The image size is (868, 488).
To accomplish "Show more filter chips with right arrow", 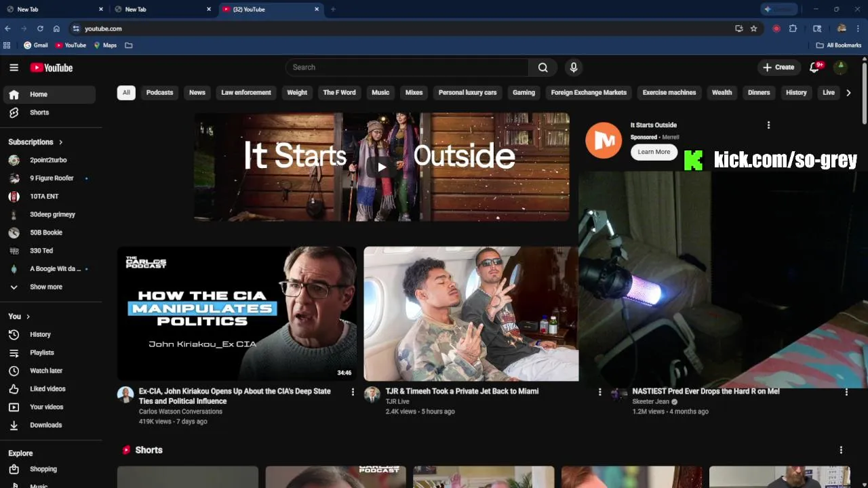I will click(x=848, y=92).
